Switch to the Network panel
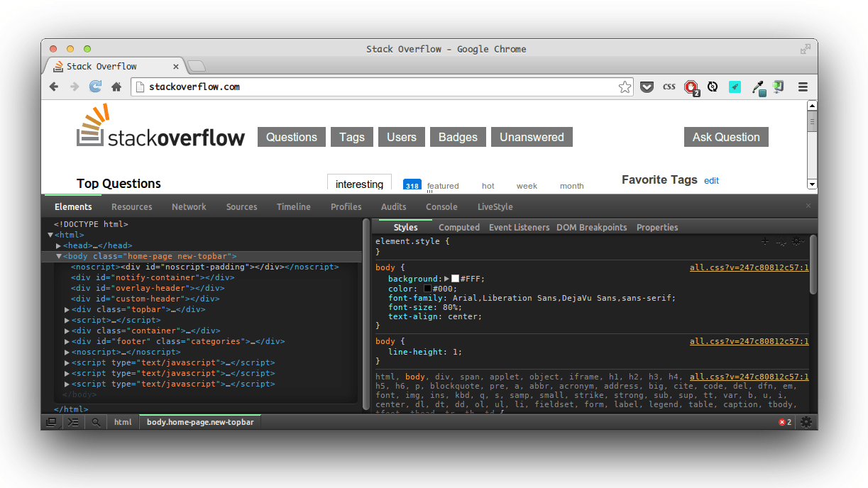The width and height of the screenshot is (868, 488). tap(189, 206)
